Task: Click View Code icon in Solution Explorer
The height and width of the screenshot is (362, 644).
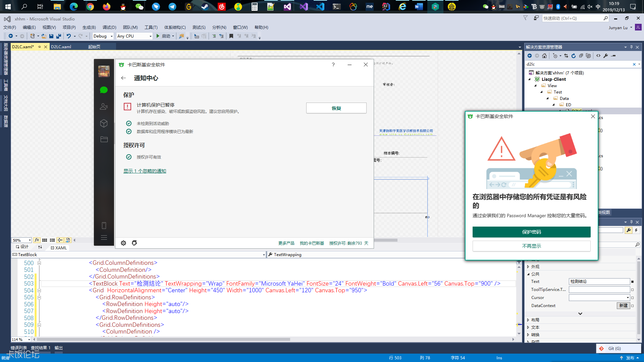Action: tap(598, 56)
